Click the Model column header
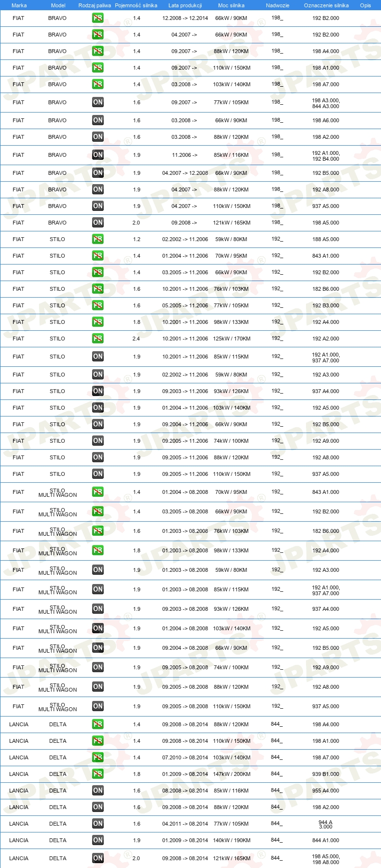This screenshot has height=868, width=381. pyautogui.click(x=58, y=5)
